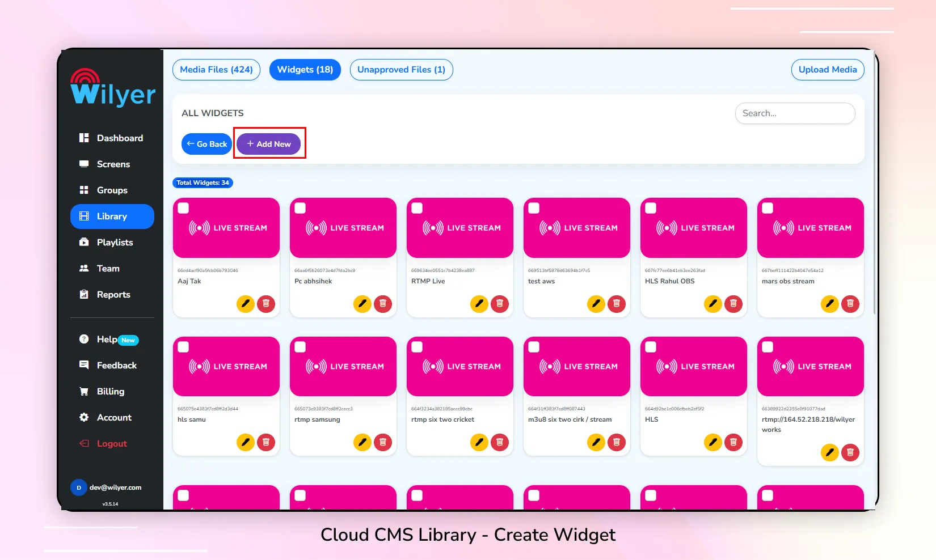The image size is (936, 560).
Task: Click the Feedback icon in sidebar
Action: [x=84, y=365]
